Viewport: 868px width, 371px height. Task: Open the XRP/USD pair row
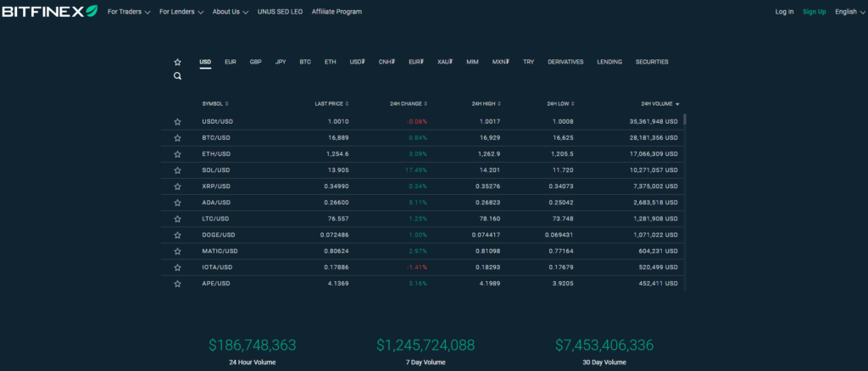[424, 186]
